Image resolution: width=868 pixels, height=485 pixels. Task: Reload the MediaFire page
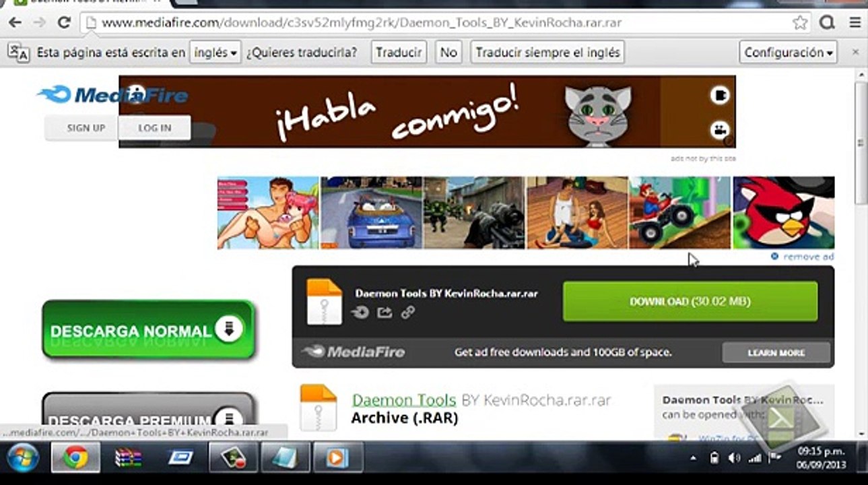[x=64, y=22]
